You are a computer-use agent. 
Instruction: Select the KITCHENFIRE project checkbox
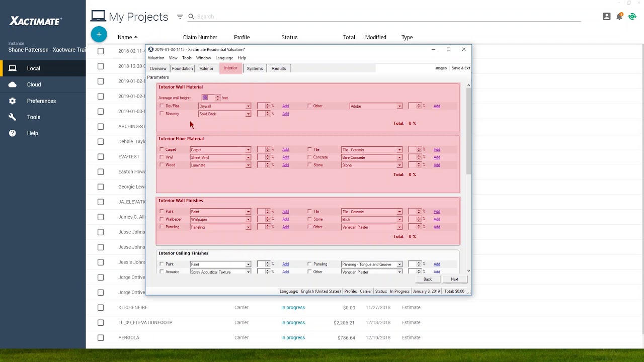(101, 307)
